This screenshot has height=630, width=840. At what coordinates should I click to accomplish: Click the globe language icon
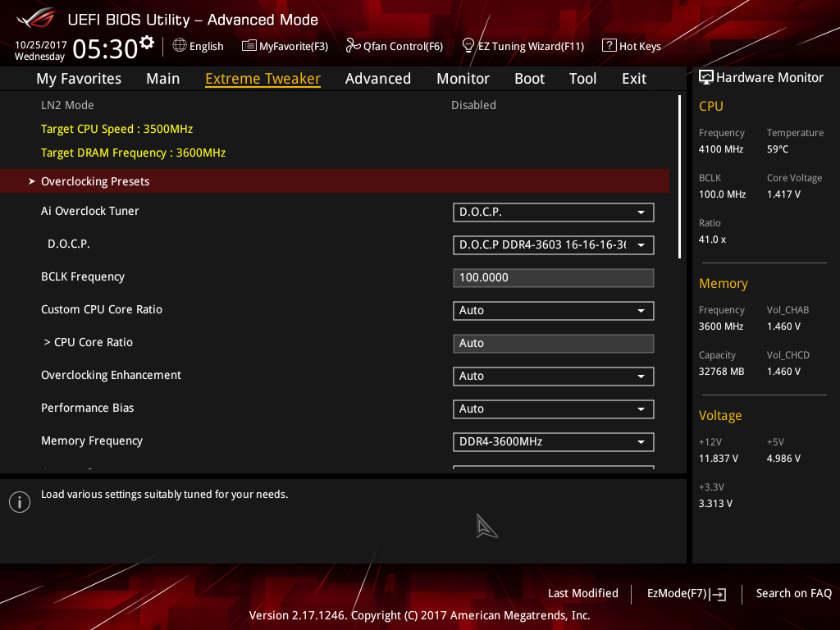coord(180,46)
